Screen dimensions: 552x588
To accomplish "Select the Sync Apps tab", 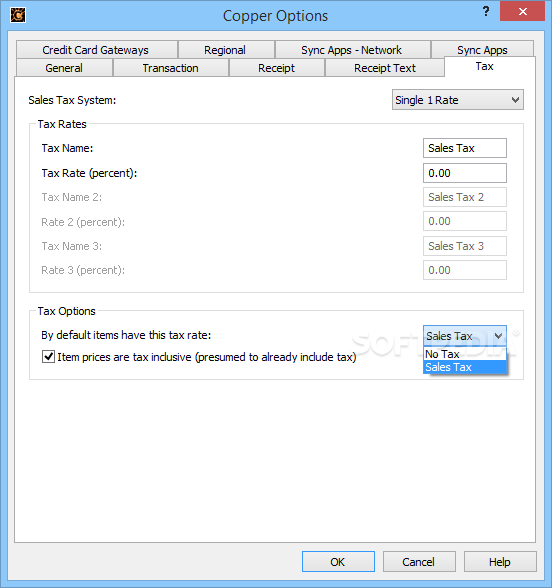I will point(482,49).
